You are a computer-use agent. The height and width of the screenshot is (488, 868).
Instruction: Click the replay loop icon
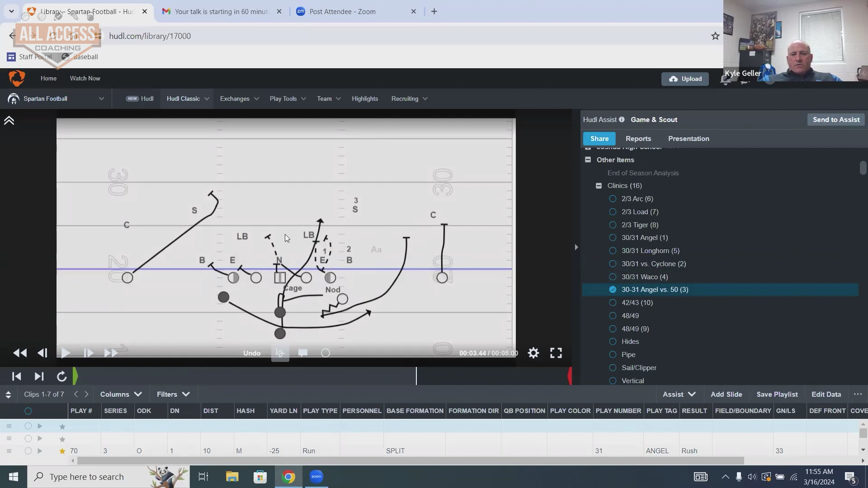(x=61, y=376)
